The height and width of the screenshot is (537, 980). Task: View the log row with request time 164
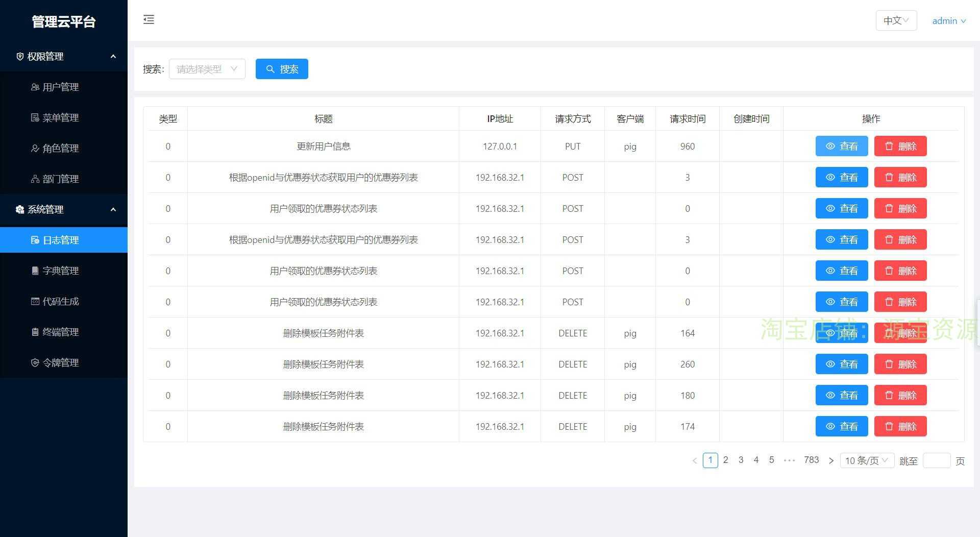[x=841, y=333]
